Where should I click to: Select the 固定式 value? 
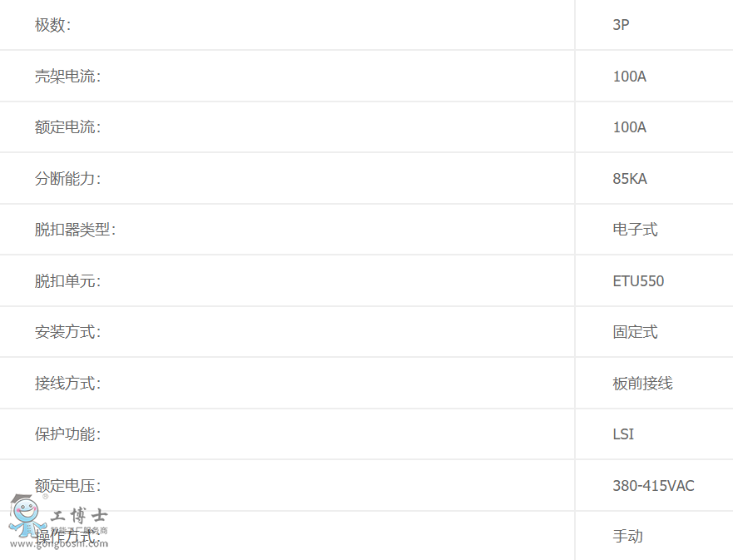coord(635,332)
